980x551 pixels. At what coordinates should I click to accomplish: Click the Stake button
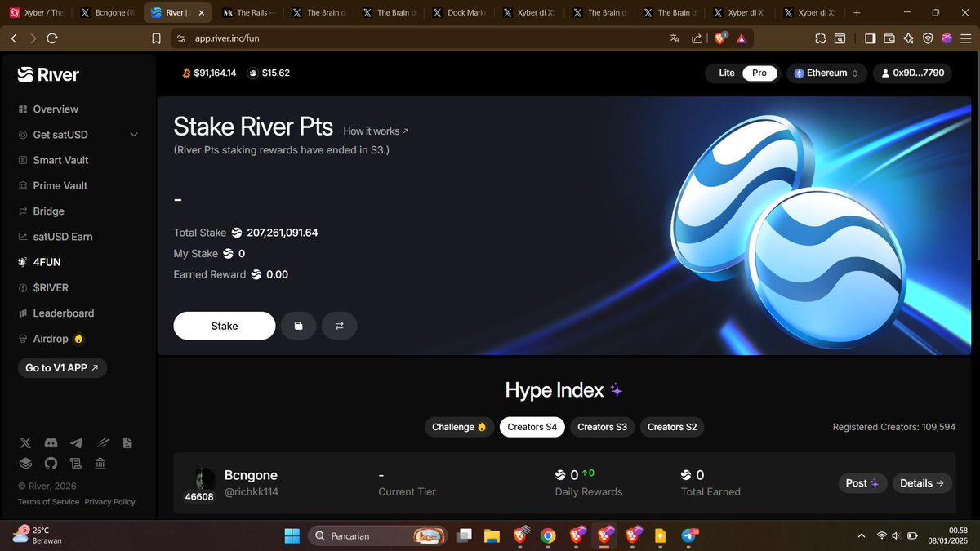click(224, 325)
